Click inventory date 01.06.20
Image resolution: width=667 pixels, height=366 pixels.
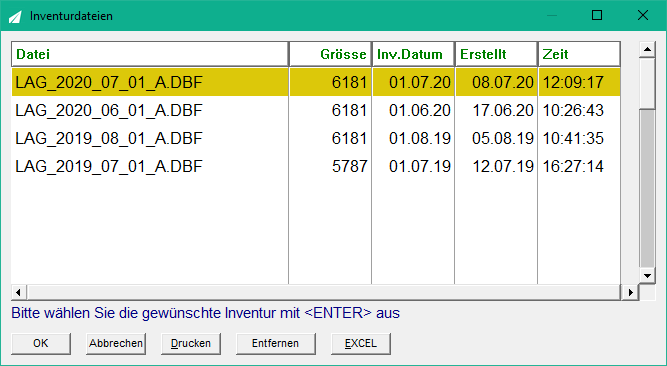point(420,110)
